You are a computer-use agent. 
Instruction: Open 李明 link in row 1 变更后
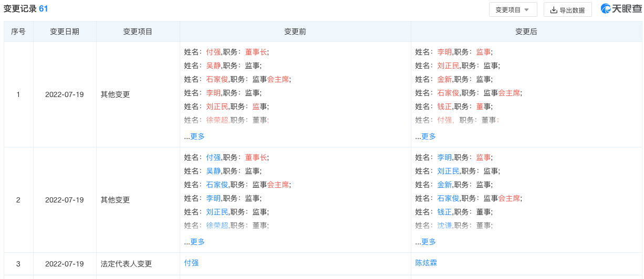[x=444, y=52]
